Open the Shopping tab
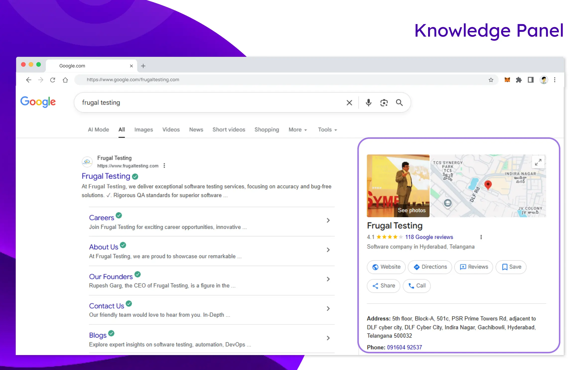This screenshot has height=370, width=588. [266, 130]
